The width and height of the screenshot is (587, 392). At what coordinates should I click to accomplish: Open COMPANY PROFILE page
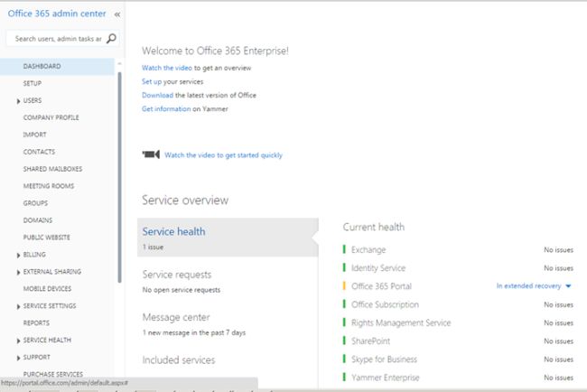coord(51,117)
